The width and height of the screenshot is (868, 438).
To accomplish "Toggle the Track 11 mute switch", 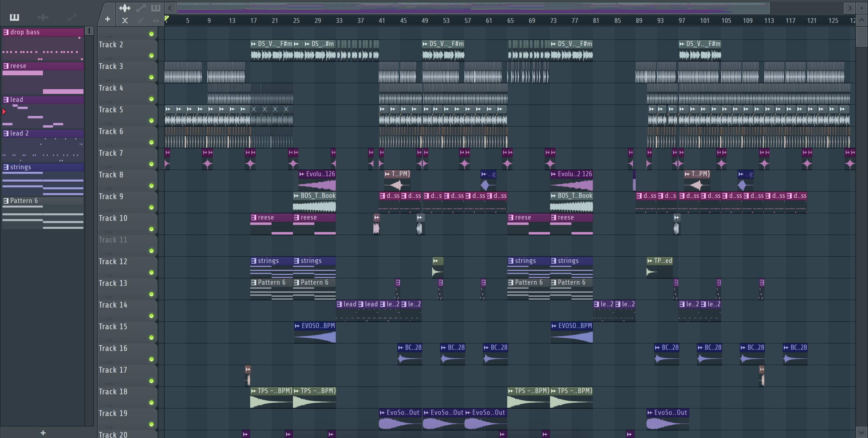I will [x=151, y=251].
